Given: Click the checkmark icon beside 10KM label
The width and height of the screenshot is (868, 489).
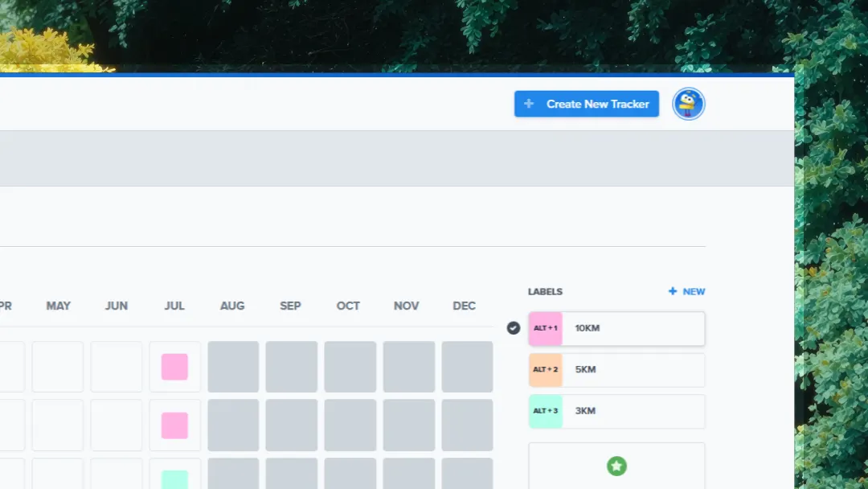Looking at the screenshot, I should [x=513, y=328].
